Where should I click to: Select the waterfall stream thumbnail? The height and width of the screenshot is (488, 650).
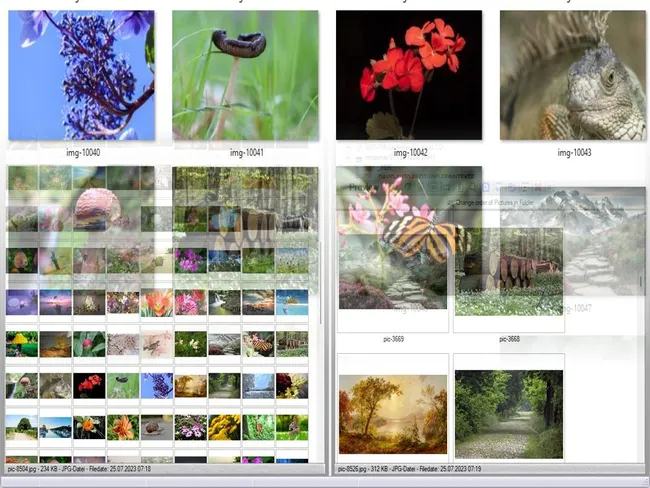pyautogui.click(x=224, y=302)
